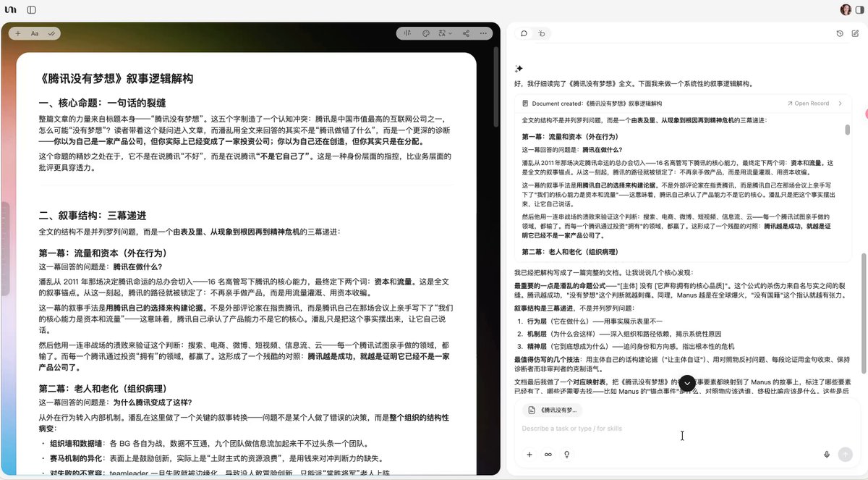
Task: Click the infinity icon in chat input
Action: click(x=548, y=455)
